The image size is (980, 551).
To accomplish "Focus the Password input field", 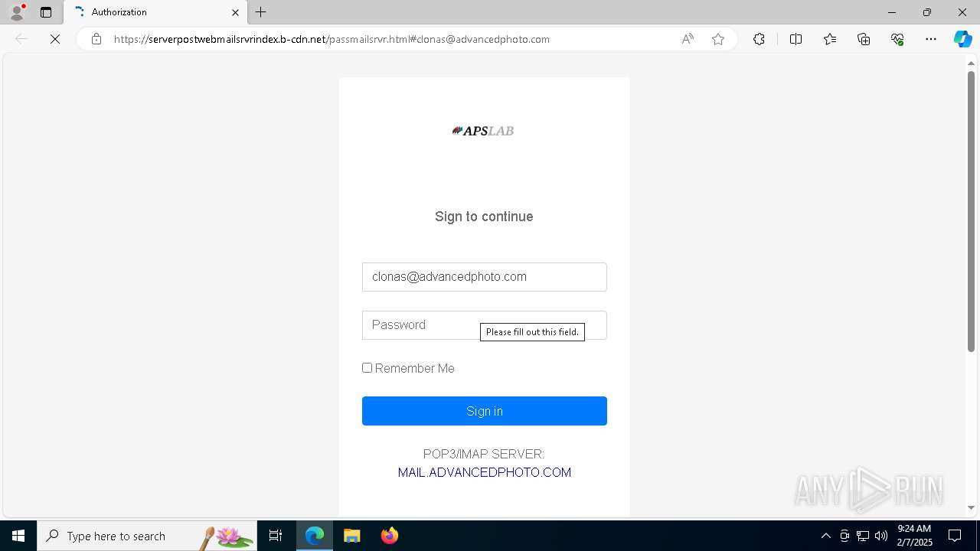I will click(485, 325).
